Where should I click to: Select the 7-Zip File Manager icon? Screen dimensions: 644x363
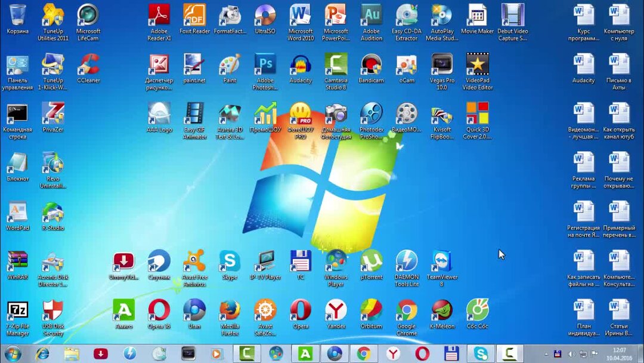click(18, 318)
